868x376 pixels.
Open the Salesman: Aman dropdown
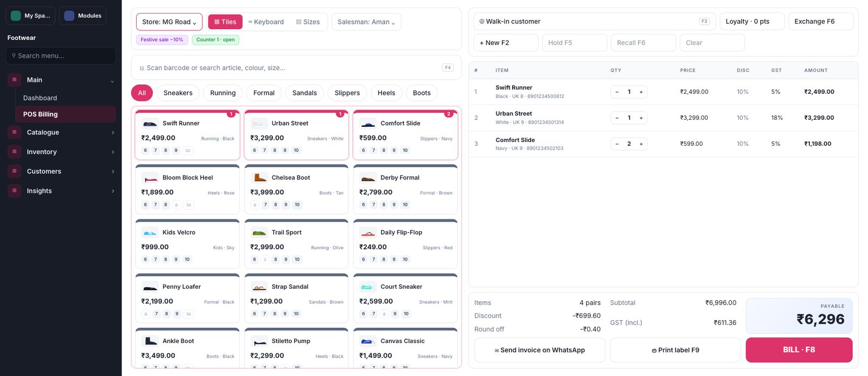coord(366,22)
